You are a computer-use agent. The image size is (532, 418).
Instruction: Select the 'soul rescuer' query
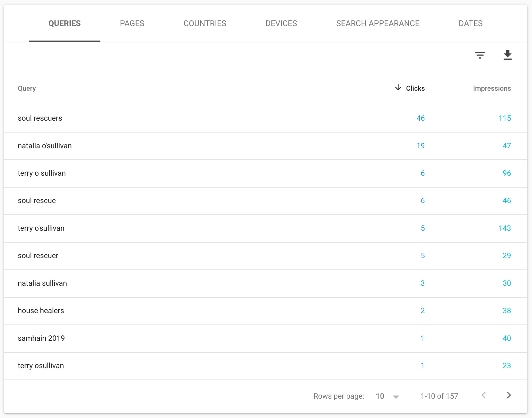[38, 256]
